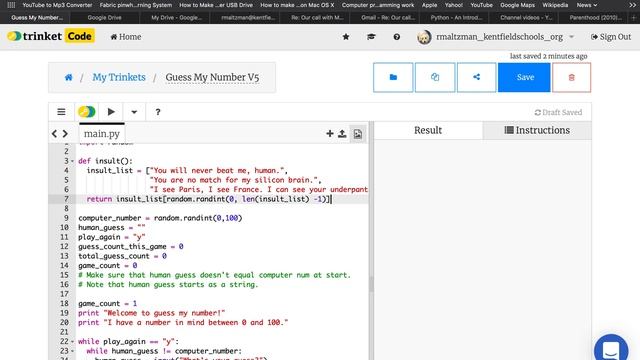Edit the Guess My Number V5 title
Image resolution: width=640 pixels, height=360 pixels.
click(x=212, y=78)
